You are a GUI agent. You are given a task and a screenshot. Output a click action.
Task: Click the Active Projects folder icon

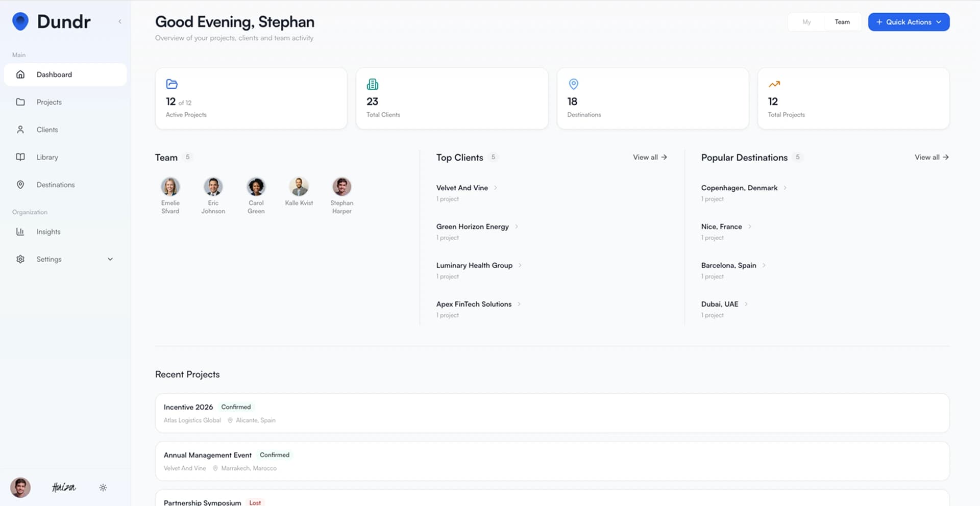[x=172, y=84]
